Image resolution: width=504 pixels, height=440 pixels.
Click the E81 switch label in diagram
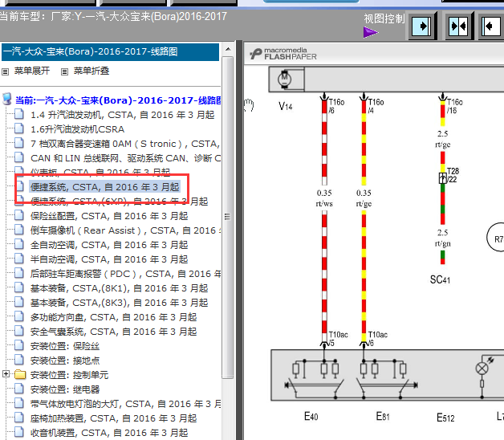[383, 417]
